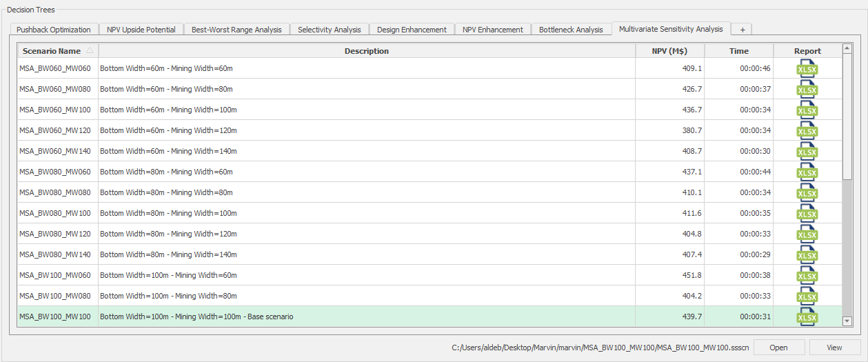
Task: Open XLSX report for base scenario MSA_BW100_MW100
Action: pyautogui.click(x=807, y=317)
